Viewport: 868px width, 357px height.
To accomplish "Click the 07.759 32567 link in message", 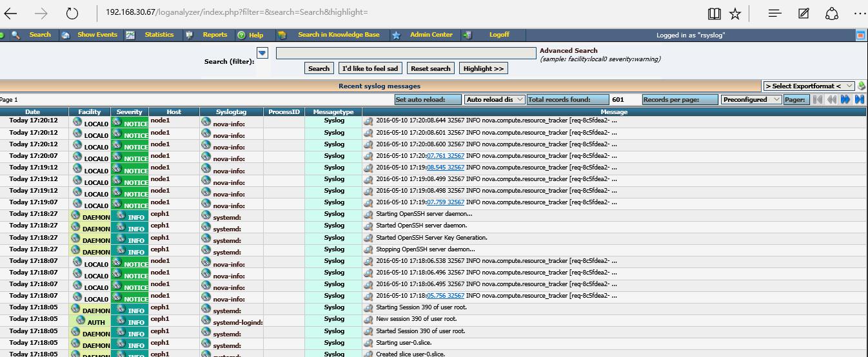I will tap(446, 202).
